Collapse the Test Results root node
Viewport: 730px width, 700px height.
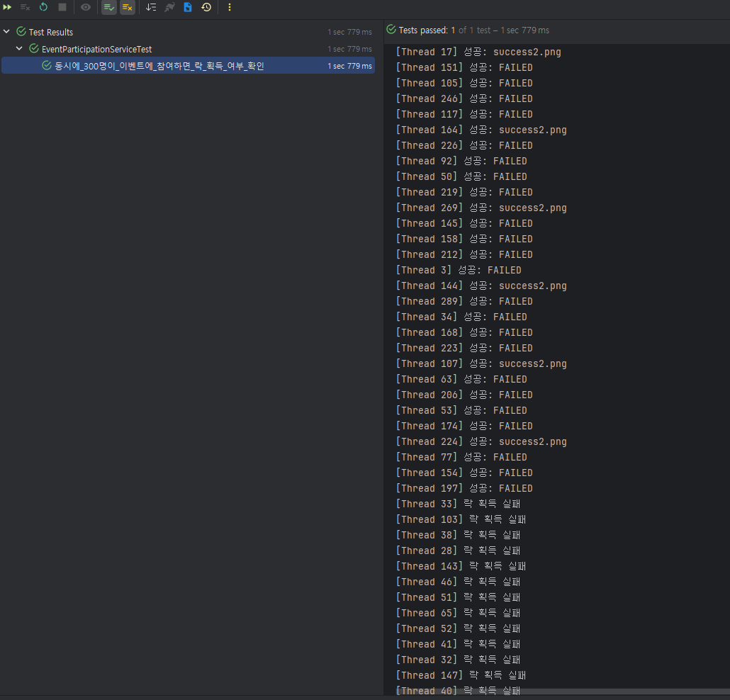pos(6,32)
